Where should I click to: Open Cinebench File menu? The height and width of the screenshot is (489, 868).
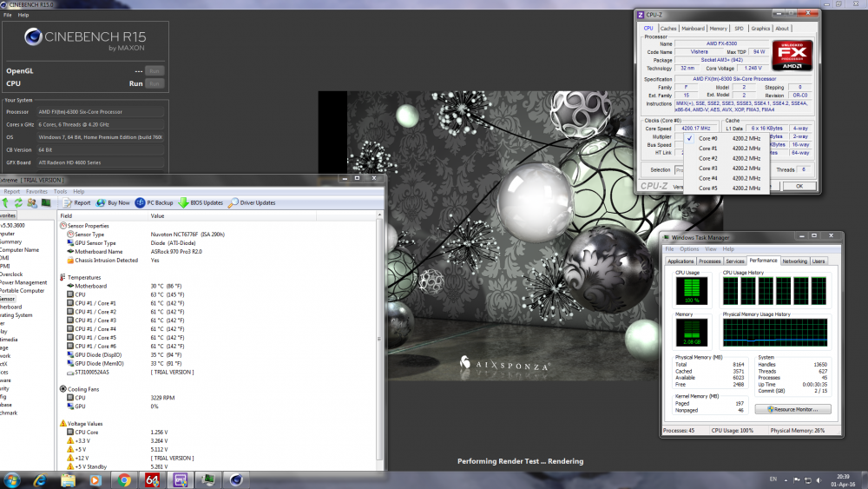point(7,15)
